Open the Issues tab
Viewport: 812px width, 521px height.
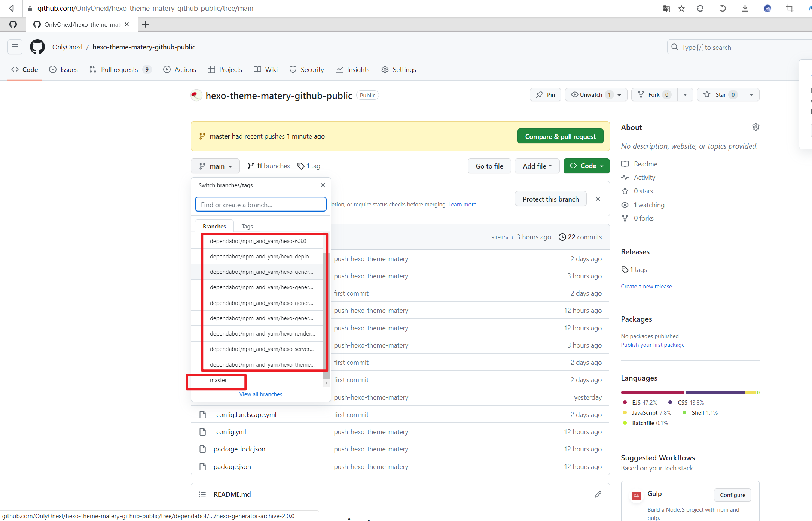[64, 69]
